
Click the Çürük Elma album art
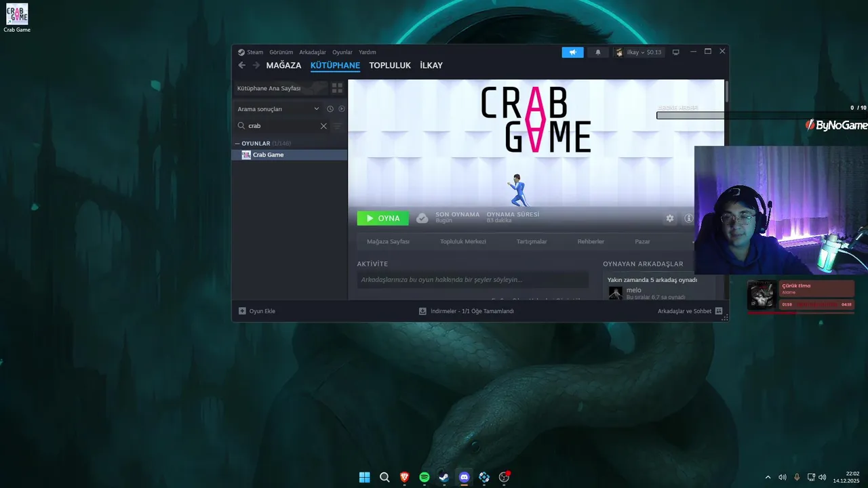pos(762,295)
